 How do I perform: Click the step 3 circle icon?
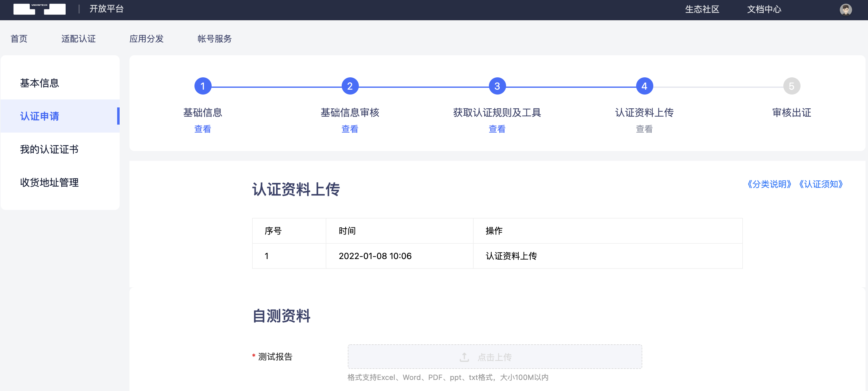point(497,86)
